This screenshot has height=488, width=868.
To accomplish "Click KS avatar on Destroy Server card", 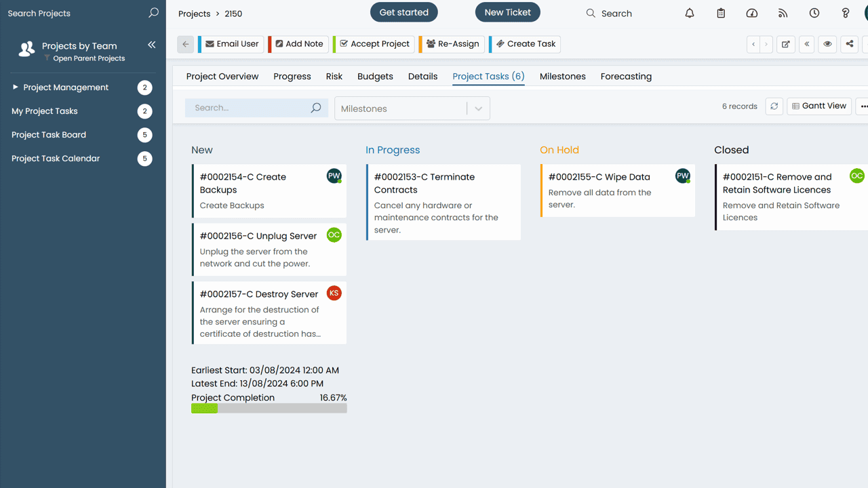I will (334, 293).
